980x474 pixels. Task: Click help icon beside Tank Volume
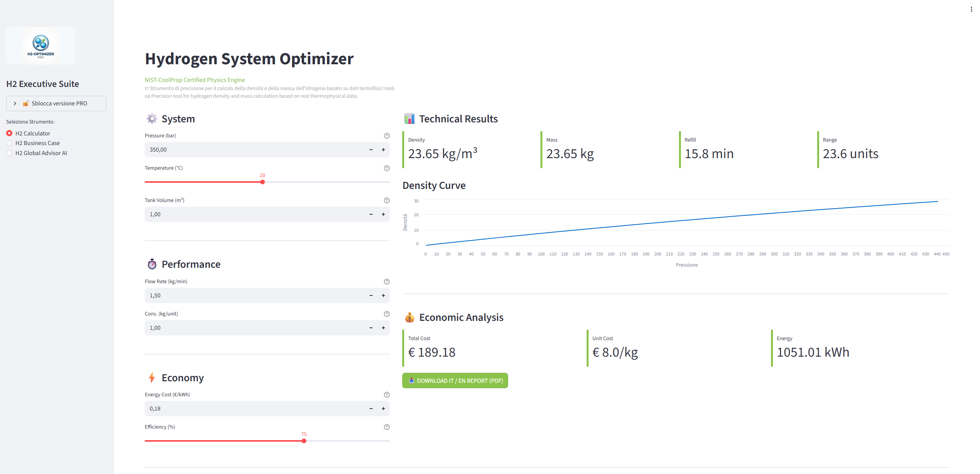[x=387, y=200]
